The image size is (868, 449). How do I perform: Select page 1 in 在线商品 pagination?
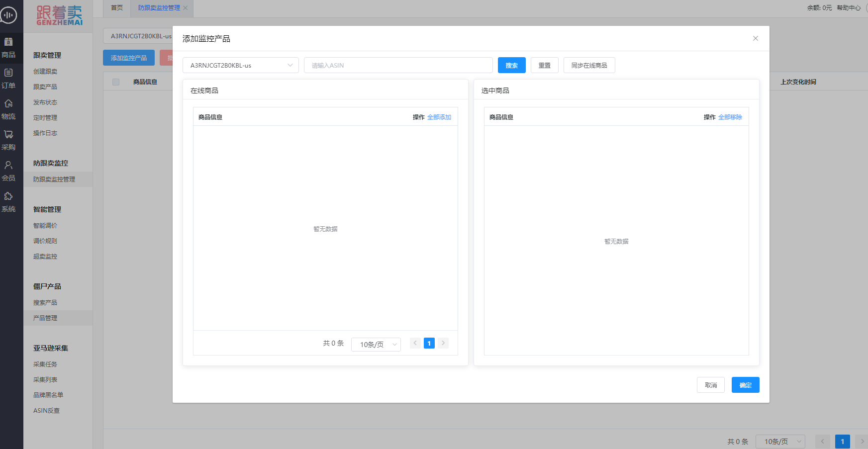pos(429,343)
